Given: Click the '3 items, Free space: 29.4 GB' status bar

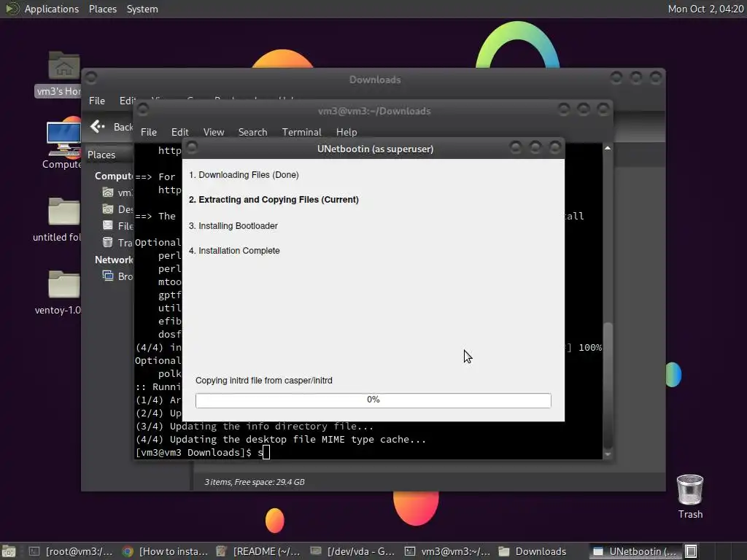Looking at the screenshot, I should coord(255,482).
